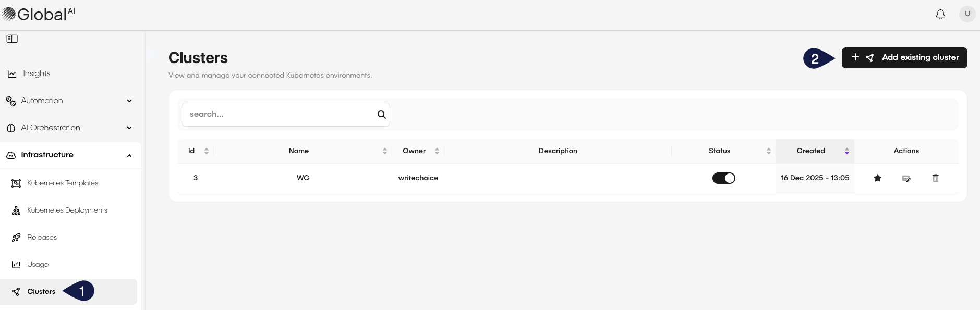Mark the WC cluster as favorite
This screenshot has width=980, height=310.
(x=878, y=178)
